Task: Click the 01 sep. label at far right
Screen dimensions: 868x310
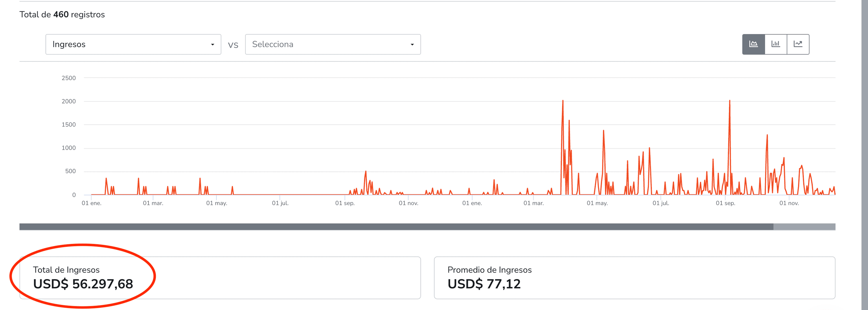Action: (725, 203)
